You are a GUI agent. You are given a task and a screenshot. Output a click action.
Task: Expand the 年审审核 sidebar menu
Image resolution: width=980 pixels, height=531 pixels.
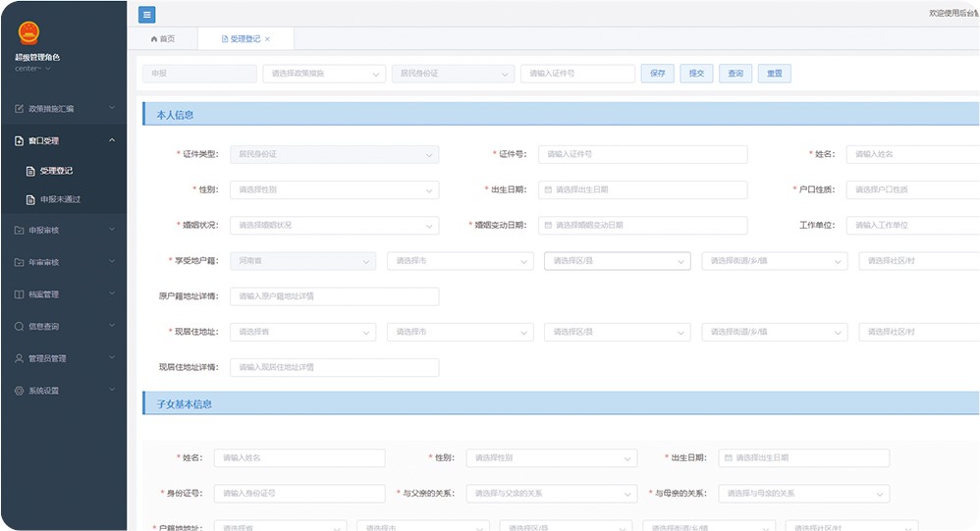63,262
